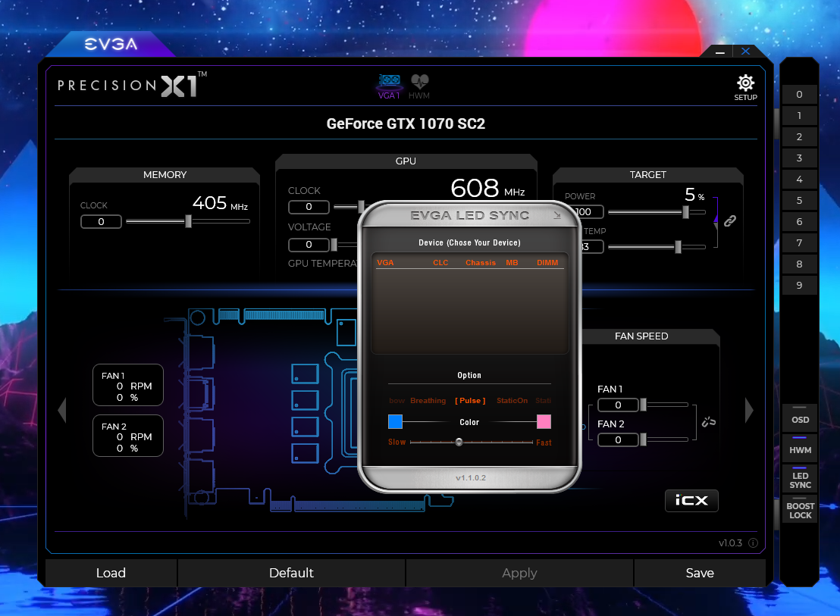This screenshot has height=616, width=840.
Task: Select profile slot 1
Action: tap(799, 116)
